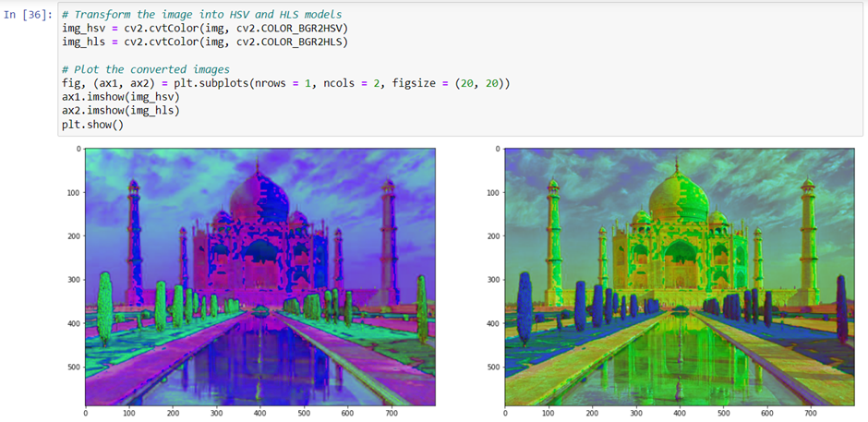The width and height of the screenshot is (868, 422).
Task: Click the purple HSV output image
Action: 260,277
